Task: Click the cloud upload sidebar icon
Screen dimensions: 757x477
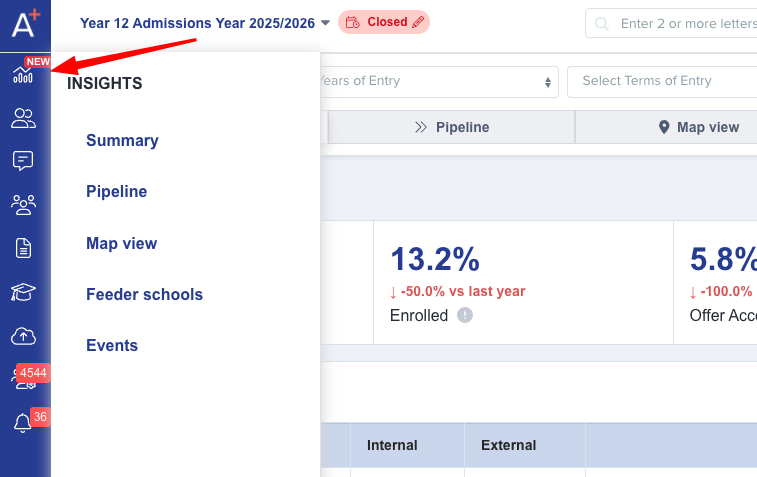Action: click(23, 336)
